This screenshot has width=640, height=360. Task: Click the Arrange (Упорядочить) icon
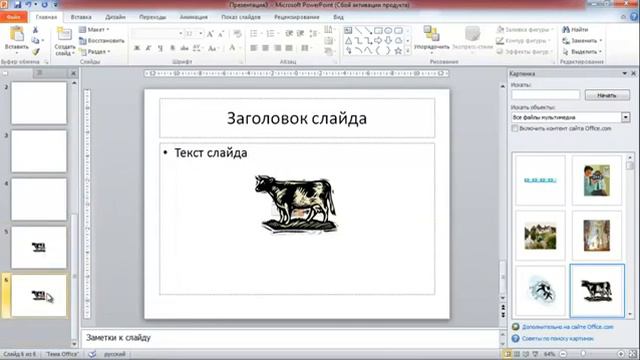[431, 33]
